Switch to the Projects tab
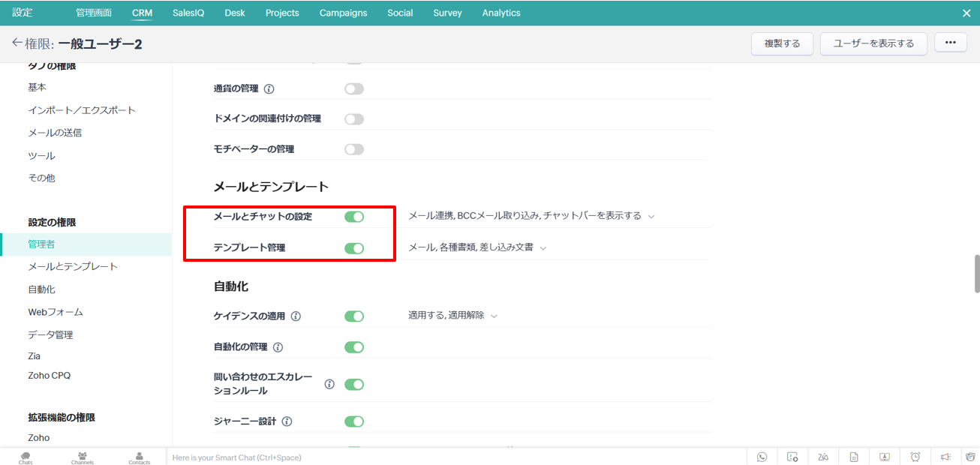Viewport: 980px width, 465px height. pyautogui.click(x=282, y=13)
